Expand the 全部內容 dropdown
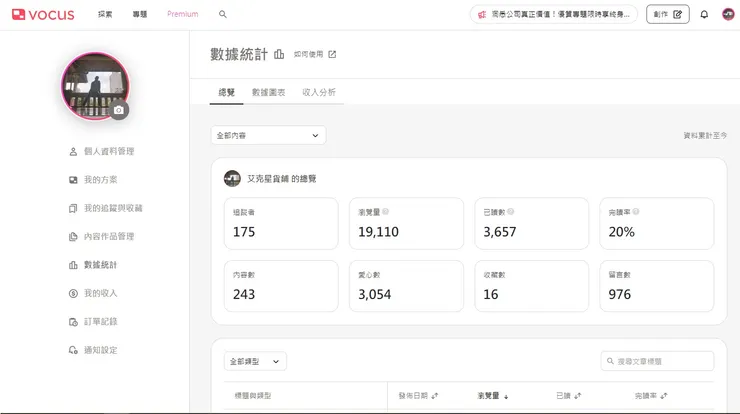Image resolution: width=740 pixels, height=414 pixels. coord(268,135)
